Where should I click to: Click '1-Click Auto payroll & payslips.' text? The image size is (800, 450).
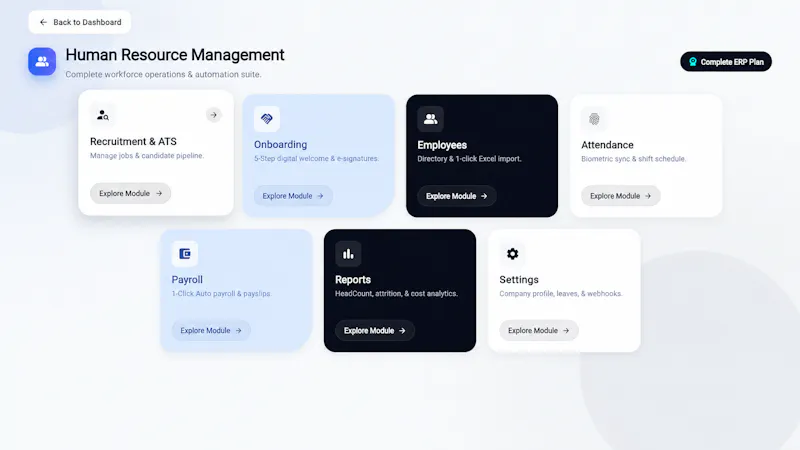tap(221, 293)
